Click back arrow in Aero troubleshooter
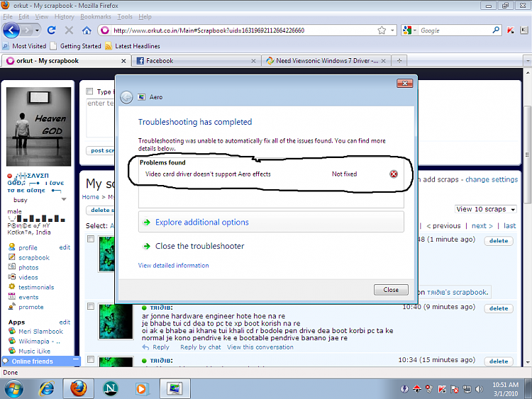Viewport: 532px width, 399px height. 126,98
